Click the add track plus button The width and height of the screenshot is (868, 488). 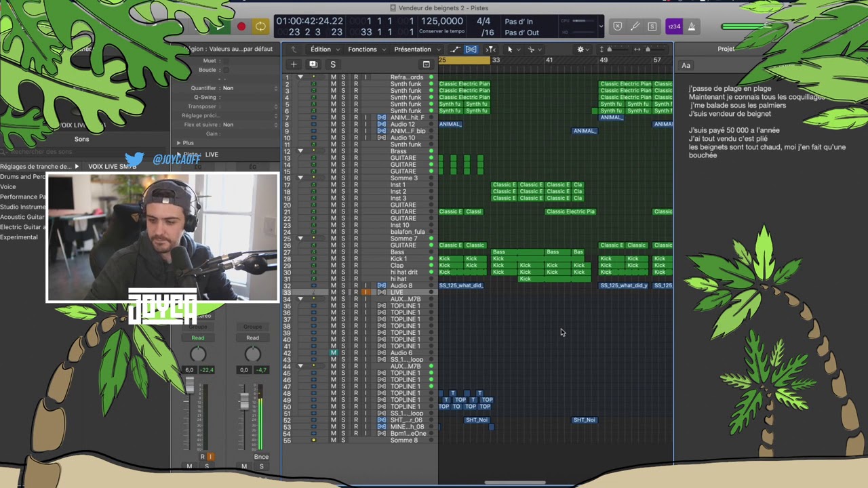[294, 64]
